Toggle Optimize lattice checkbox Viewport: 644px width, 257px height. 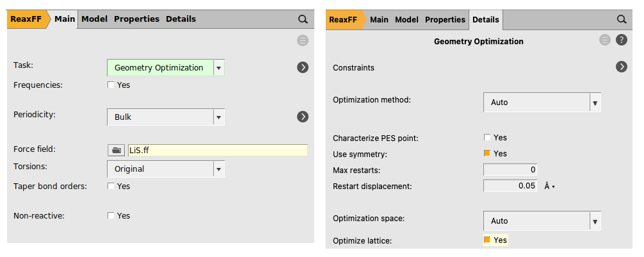[x=487, y=240]
